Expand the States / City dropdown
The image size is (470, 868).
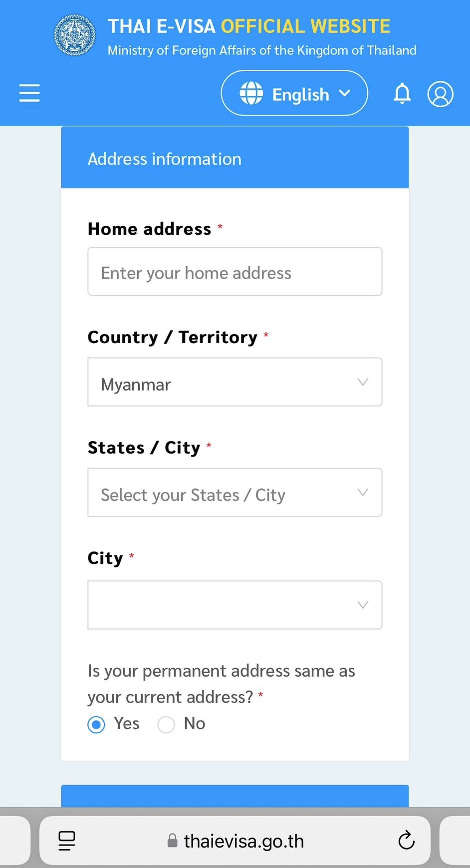[x=235, y=492]
